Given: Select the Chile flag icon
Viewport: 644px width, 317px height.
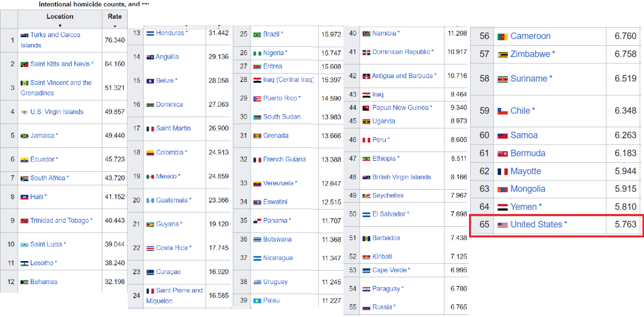Looking at the screenshot, I should click(x=502, y=111).
